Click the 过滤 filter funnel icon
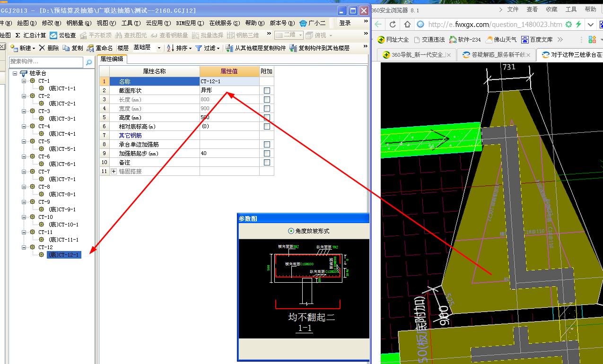 click(x=199, y=48)
